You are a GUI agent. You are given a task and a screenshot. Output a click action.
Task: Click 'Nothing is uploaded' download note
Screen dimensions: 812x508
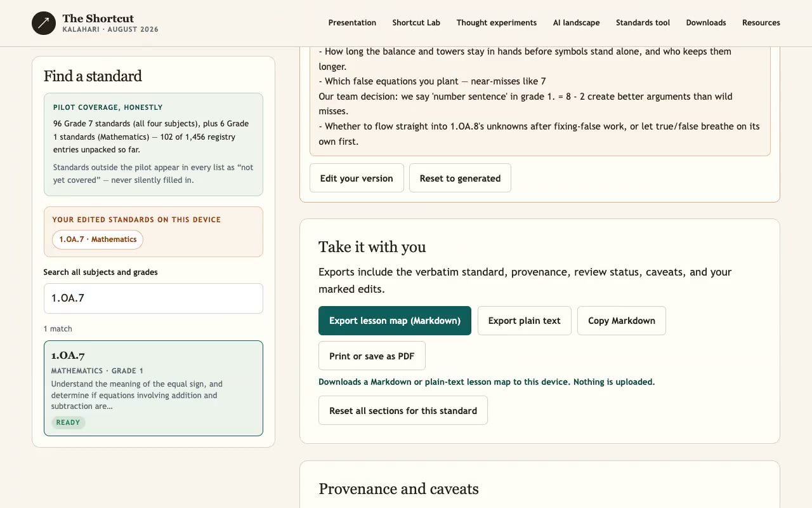pos(614,382)
